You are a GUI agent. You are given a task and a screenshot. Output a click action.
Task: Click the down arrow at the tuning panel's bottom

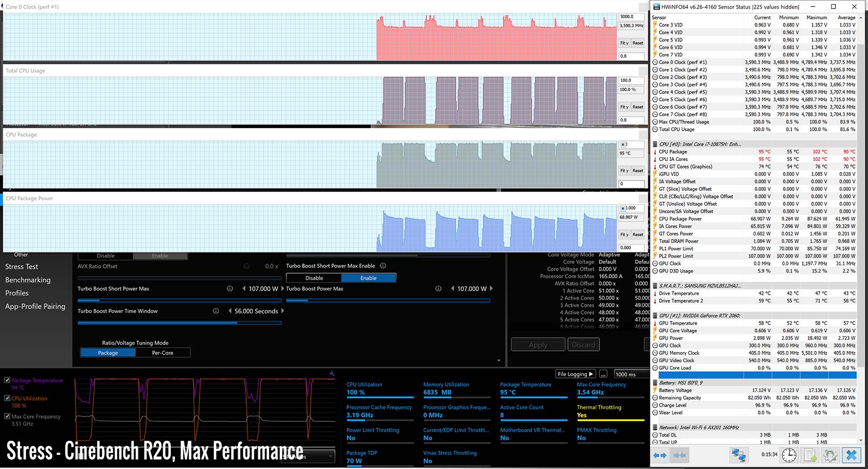499,361
